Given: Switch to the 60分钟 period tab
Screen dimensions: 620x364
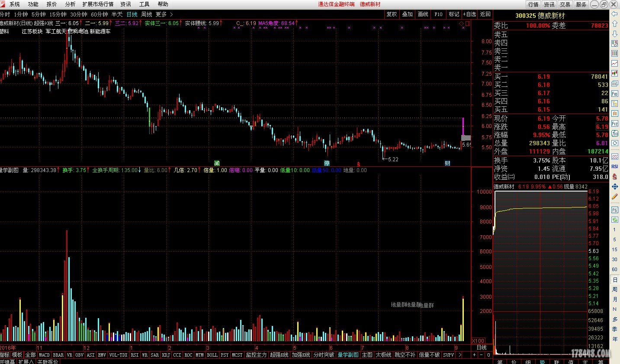Looking at the screenshot, I should click(100, 14).
